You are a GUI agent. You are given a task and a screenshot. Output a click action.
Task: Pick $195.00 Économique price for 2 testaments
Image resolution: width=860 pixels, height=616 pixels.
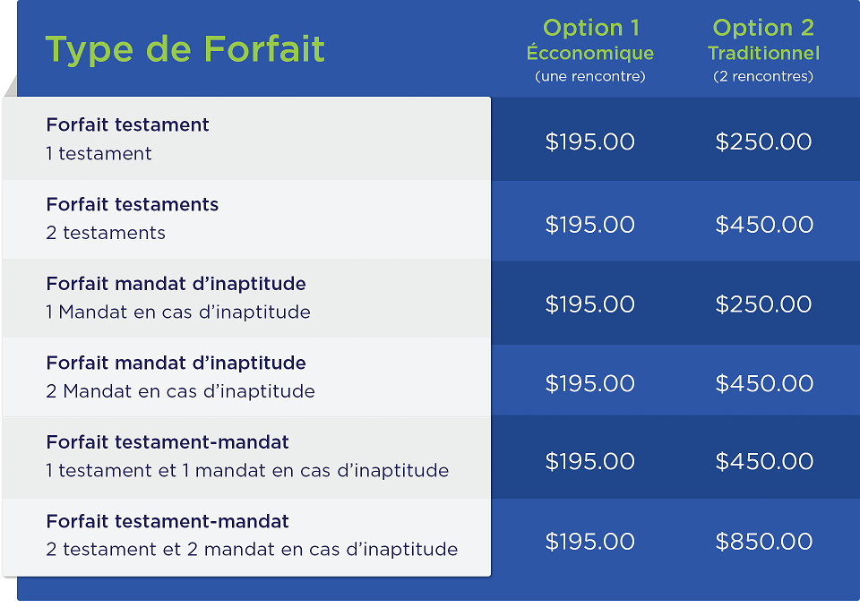(589, 225)
